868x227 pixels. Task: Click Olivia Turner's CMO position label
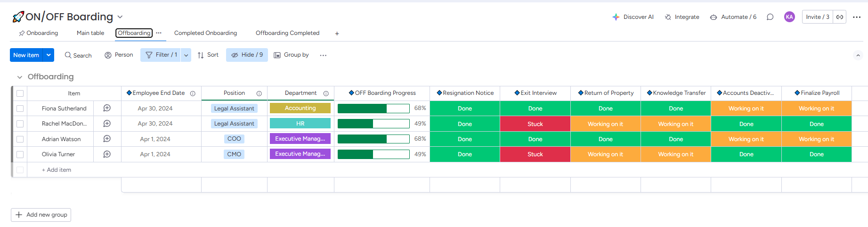(x=234, y=154)
